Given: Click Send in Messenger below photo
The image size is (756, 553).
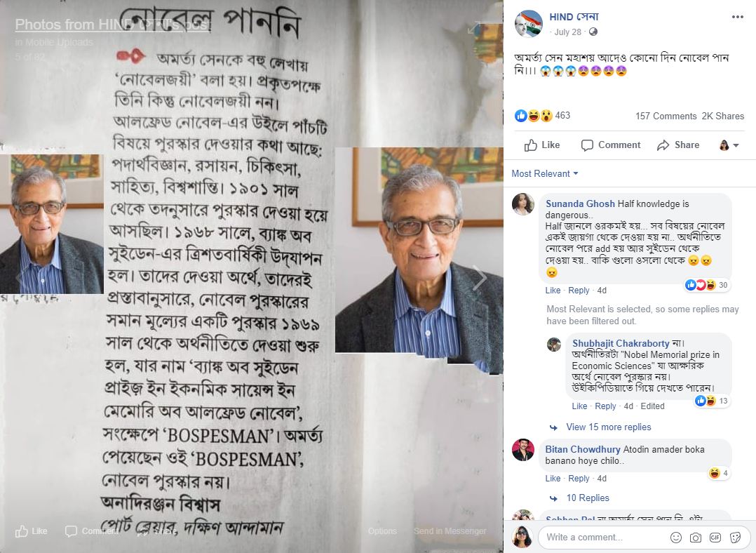Looking at the screenshot, I should (x=450, y=531).
